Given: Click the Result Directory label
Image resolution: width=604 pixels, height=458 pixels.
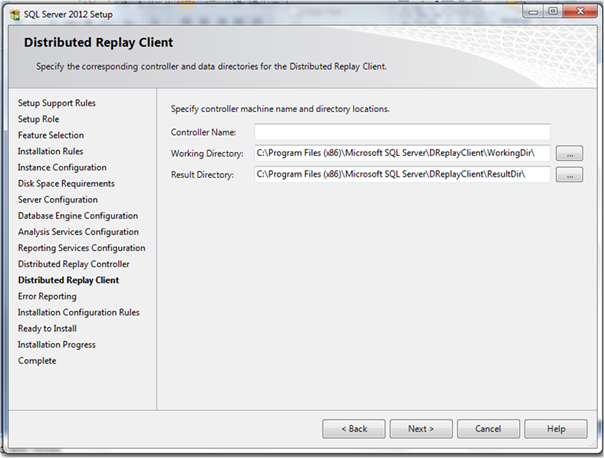Looking at the screenshot, I should pos(202,175).
